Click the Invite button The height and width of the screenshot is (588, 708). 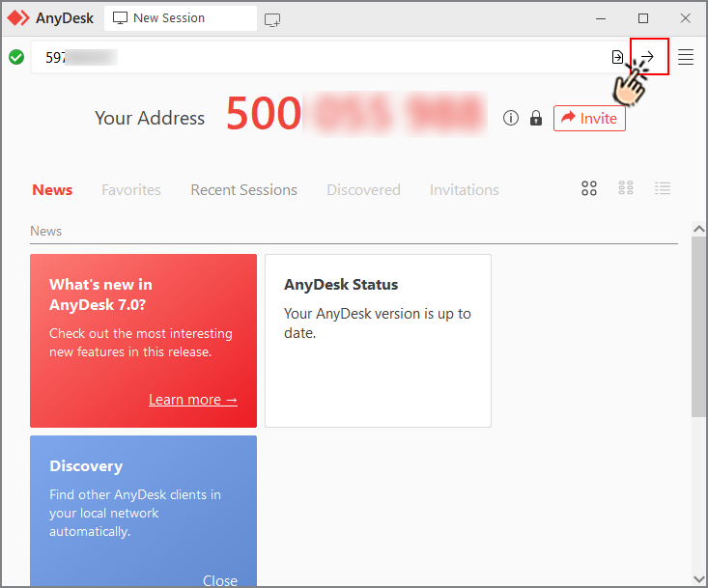point(589,118)
